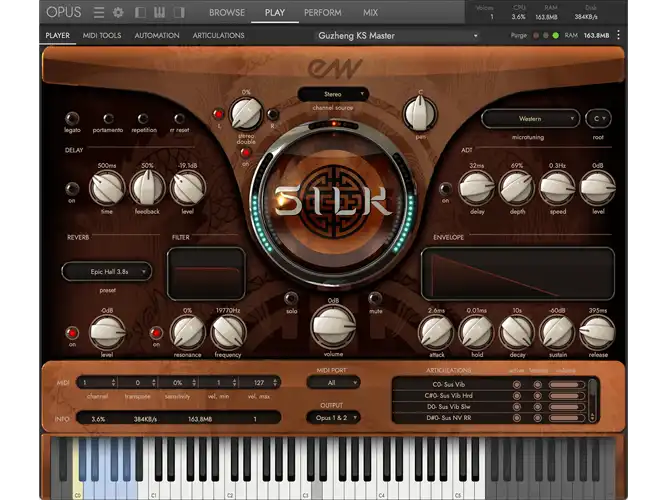Click the master volume knob
The image size is (667, 500).
pos(334,327)
